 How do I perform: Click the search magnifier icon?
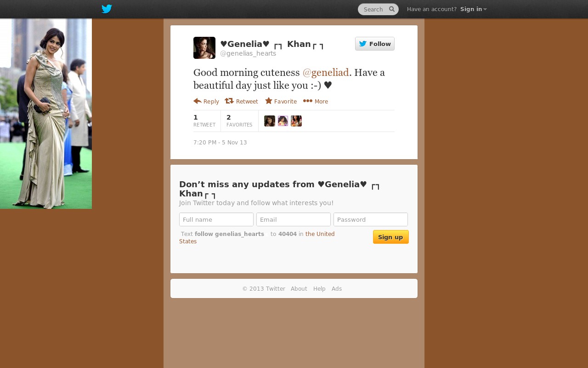[x=392, y=9]
